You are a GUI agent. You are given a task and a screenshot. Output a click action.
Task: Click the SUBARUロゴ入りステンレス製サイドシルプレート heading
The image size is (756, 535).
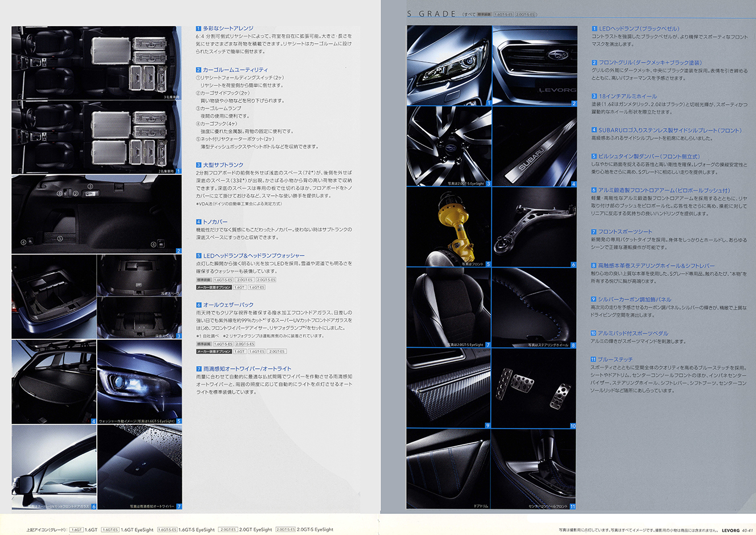click(x=667, y=130)
